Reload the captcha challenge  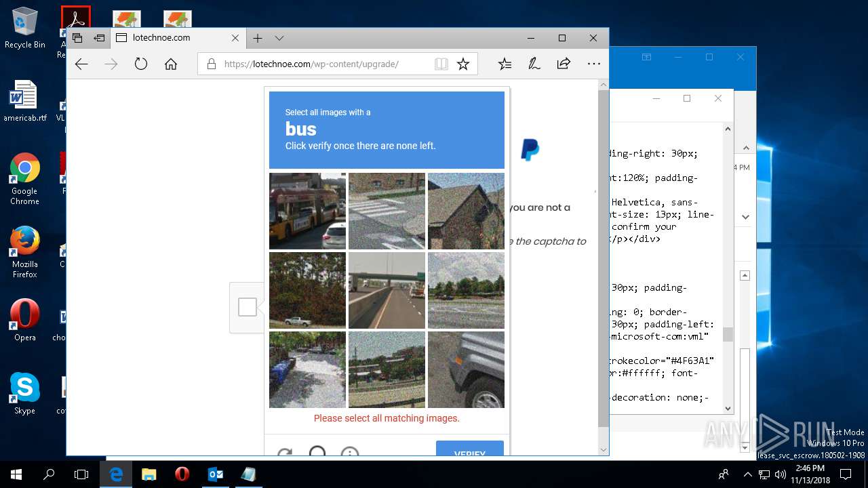[285, 452]
